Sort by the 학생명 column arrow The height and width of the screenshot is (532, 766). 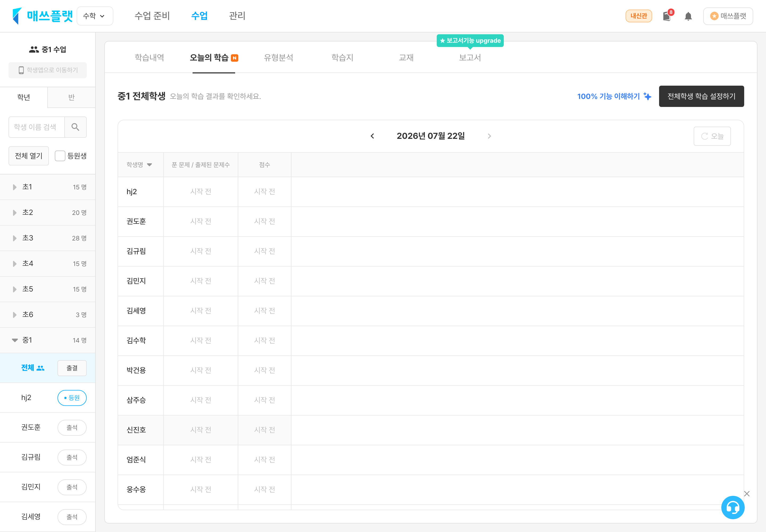point(149,165)
